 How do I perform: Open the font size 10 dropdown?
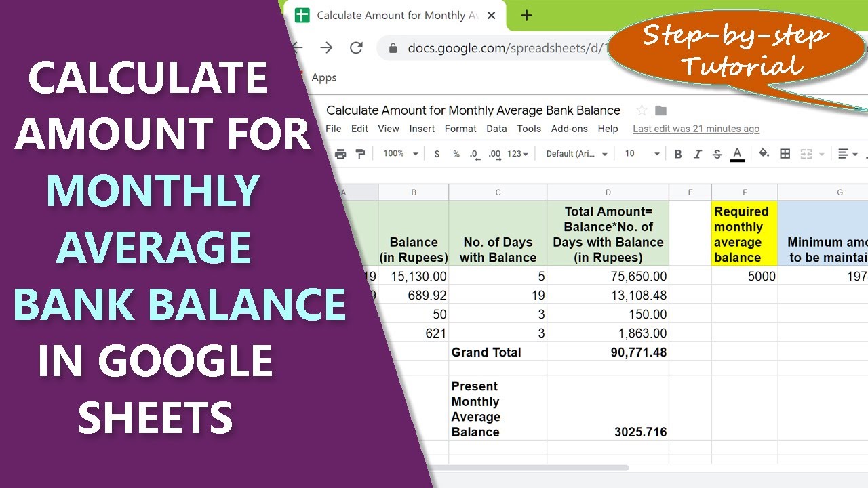pos(642,154)
